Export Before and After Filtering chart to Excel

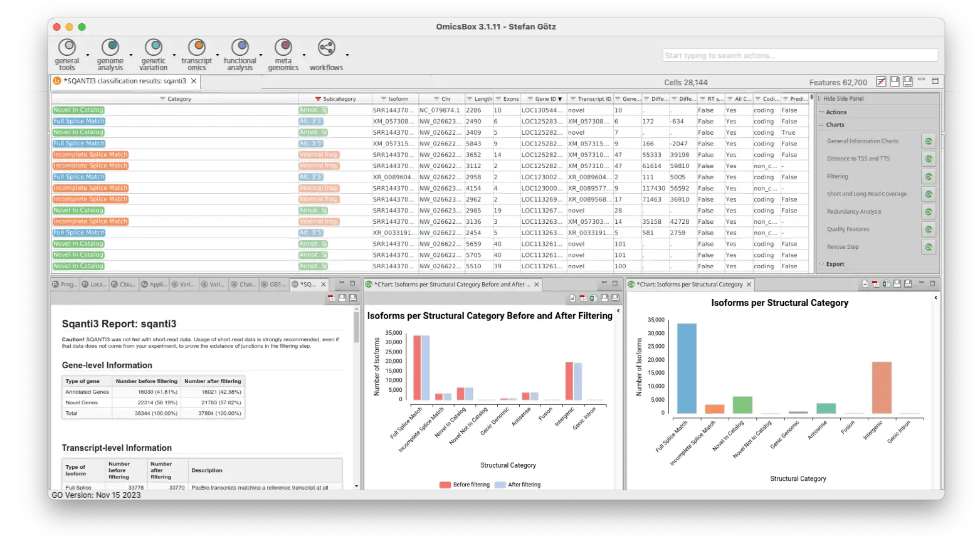(x=593, y=298)
